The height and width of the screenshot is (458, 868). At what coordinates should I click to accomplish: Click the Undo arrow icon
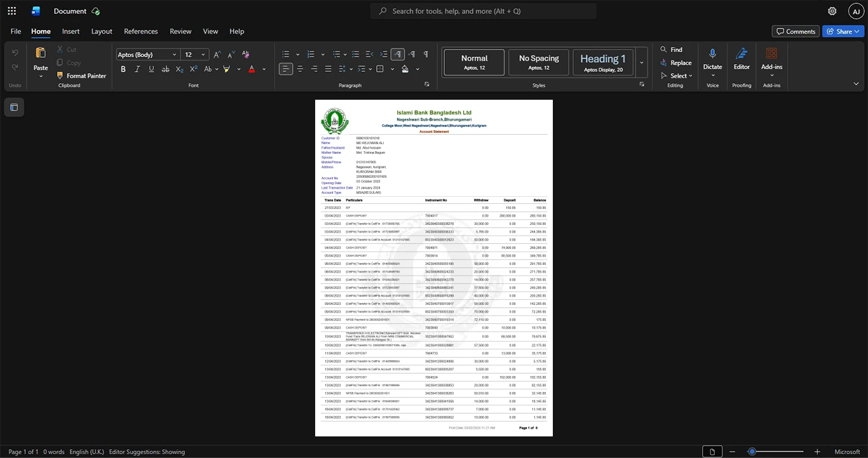click(x=15, y=52)
